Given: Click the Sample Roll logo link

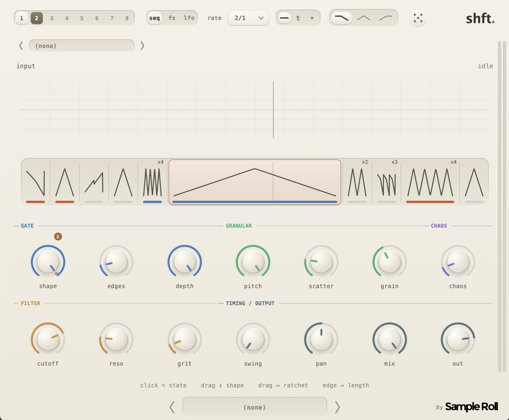Looking at the screenshot, I should [472, 407].
